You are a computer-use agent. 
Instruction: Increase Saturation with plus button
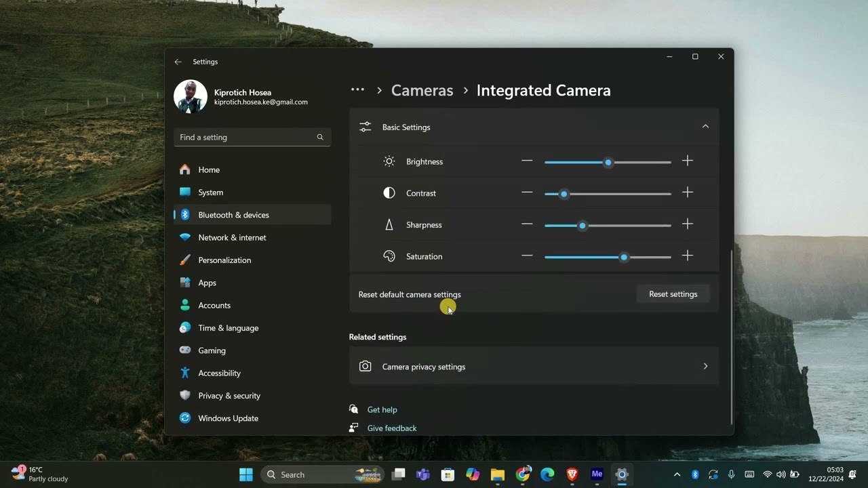(x=688, y=256)
